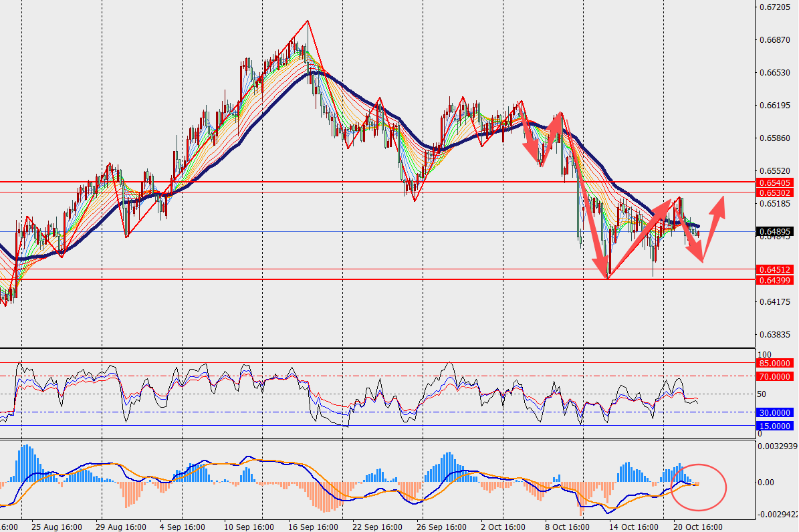
Task: Click the red 0.64399 support level label
Action: (x=775, y=280)
